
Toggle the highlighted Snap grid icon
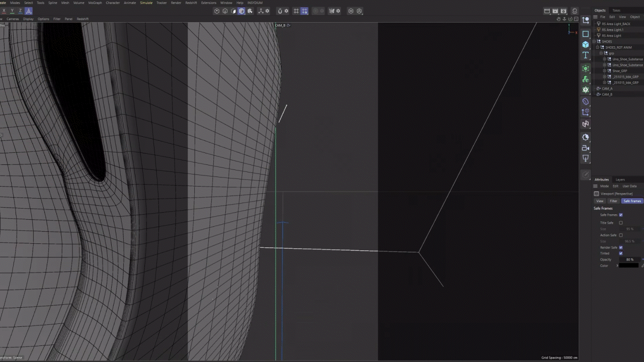304,11
